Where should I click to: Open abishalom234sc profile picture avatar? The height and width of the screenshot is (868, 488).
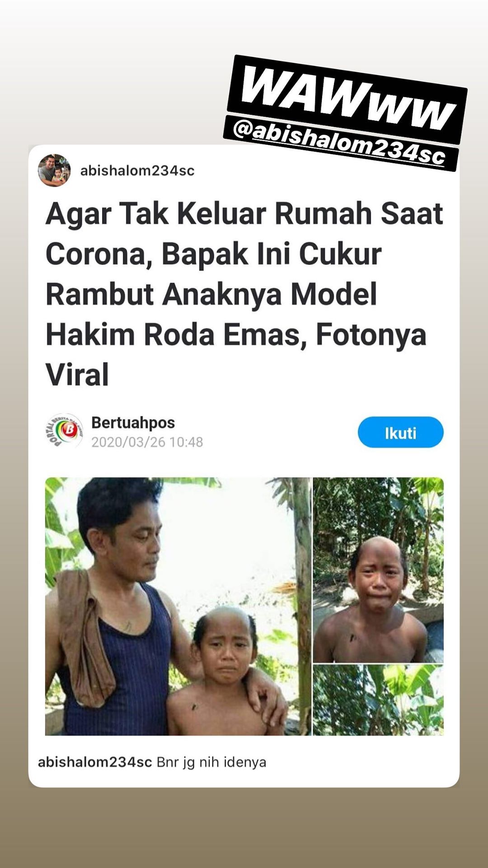(54, 170)
